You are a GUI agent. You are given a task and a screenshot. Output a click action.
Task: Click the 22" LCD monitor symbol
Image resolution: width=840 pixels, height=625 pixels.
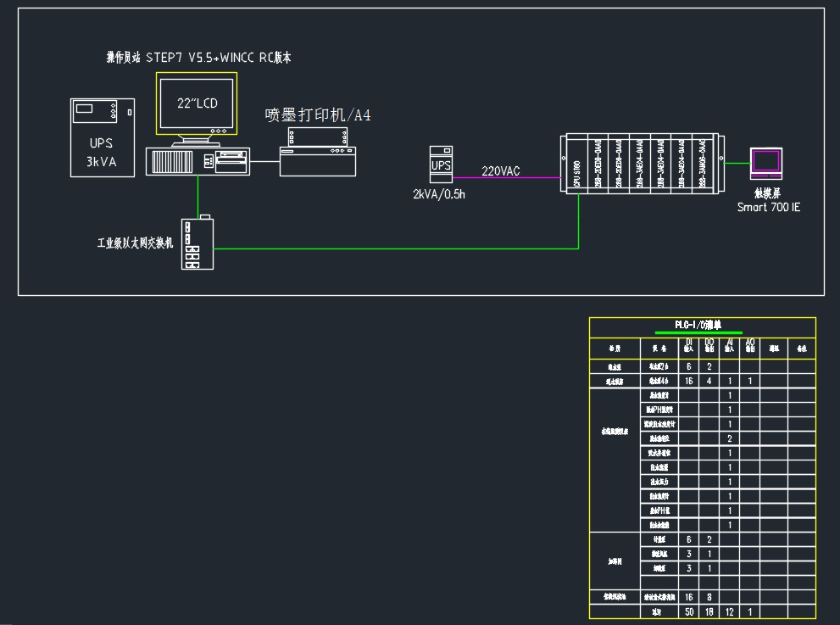197,103
